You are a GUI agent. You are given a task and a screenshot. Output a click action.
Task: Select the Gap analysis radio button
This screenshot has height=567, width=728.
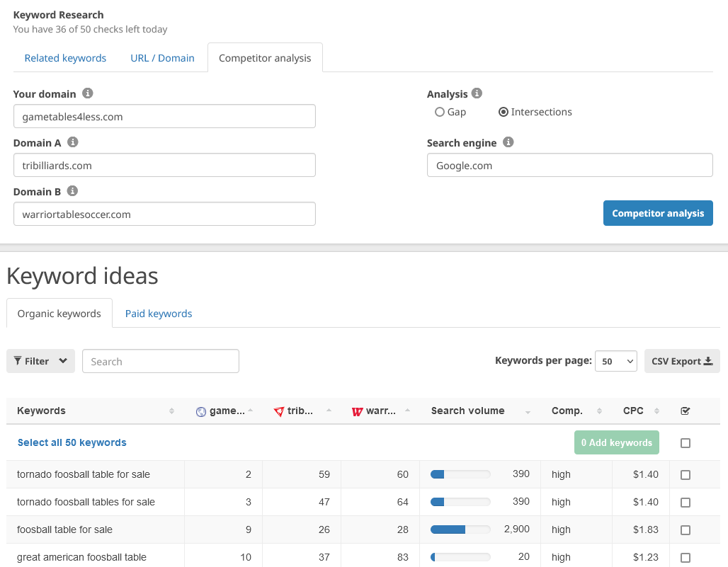pyautogui.click(x=439, y=112)
